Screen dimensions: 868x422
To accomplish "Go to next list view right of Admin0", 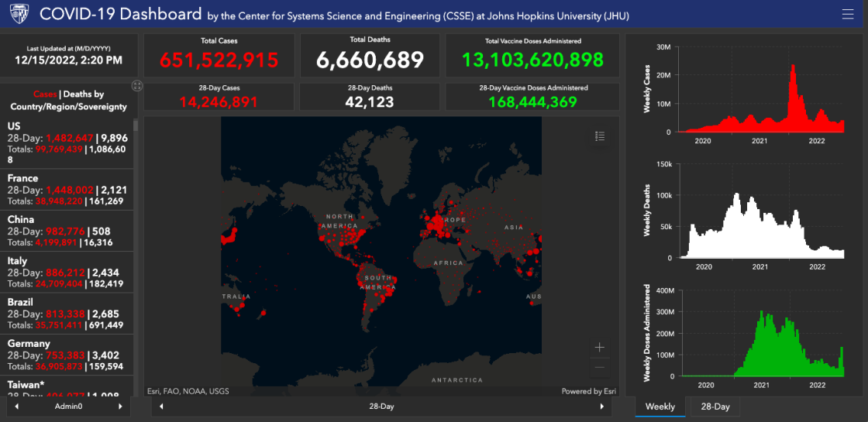I will [x=120, y=406].
